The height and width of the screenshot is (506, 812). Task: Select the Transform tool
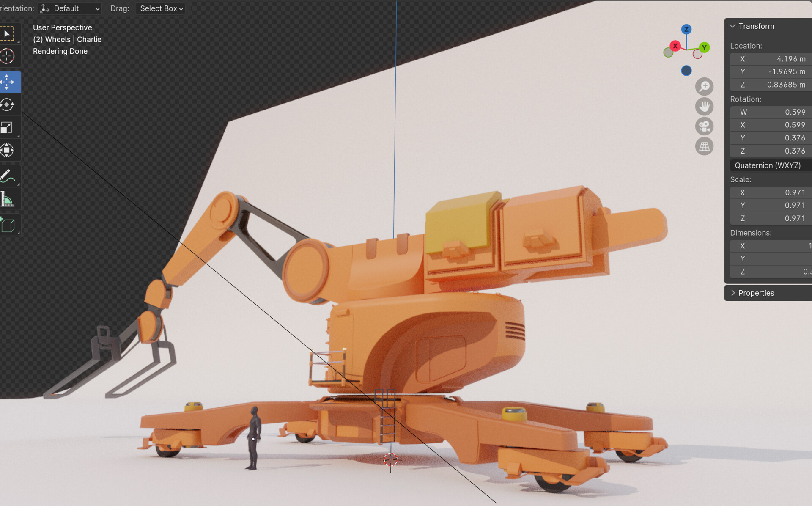[x=7, y=150]
